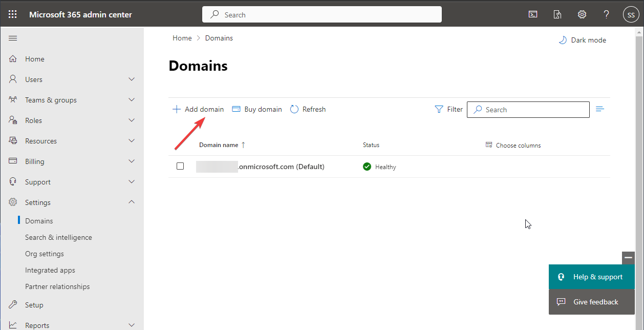Go to Home in the sidebar

pos(35,59)
